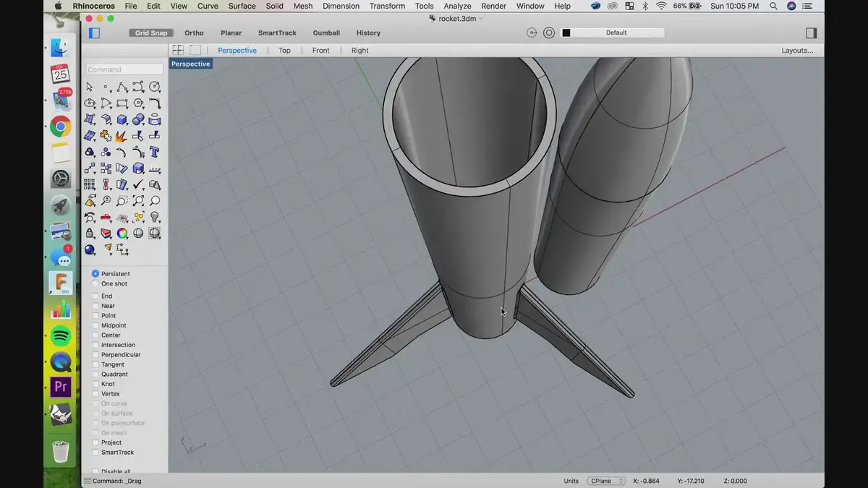Click the Text object tool icon
Viewport: 868px width, 488px height.
click(x=155, y=152)
